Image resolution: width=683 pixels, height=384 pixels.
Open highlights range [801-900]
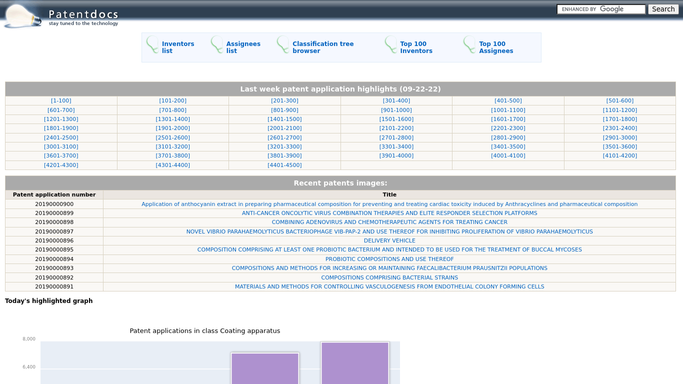(284, 110)
